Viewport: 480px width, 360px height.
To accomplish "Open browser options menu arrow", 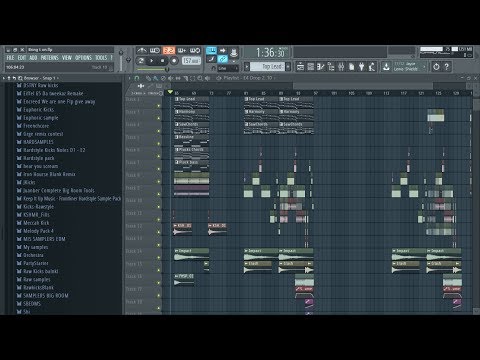I will tap(4, 78).
